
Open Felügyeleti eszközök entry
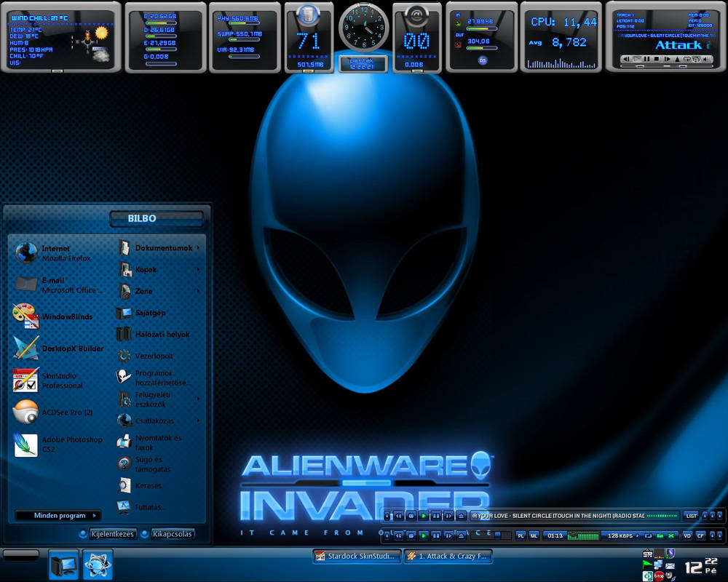[x=159, y=399]
